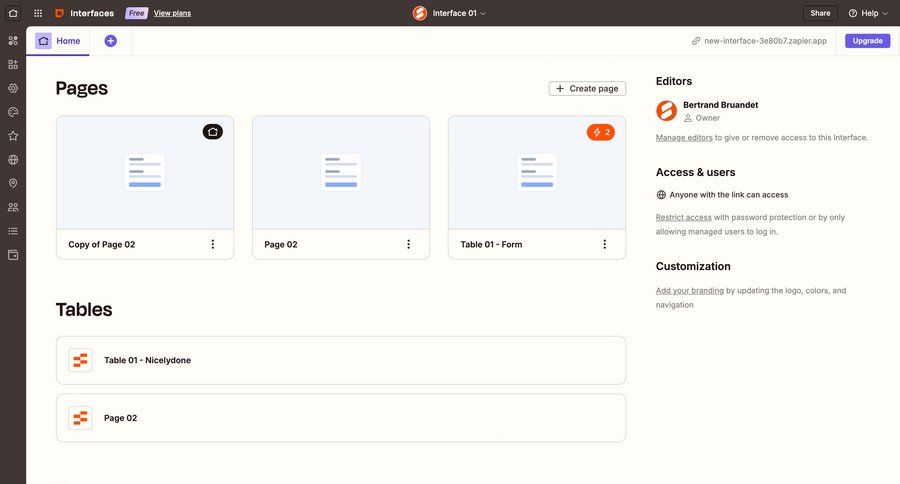Open the four-shapes overview icon in sidebar
This screenshot has height=484, width=900.
[x=13, y=40]
